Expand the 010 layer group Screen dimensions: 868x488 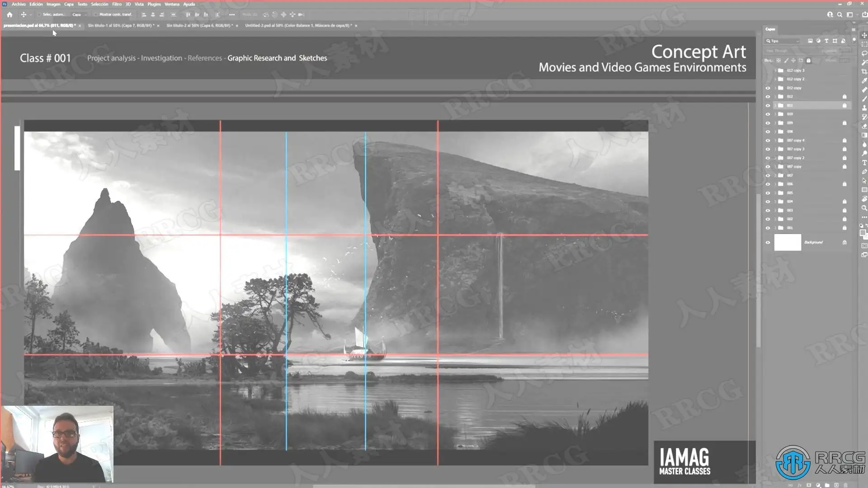tap(775, 114)
